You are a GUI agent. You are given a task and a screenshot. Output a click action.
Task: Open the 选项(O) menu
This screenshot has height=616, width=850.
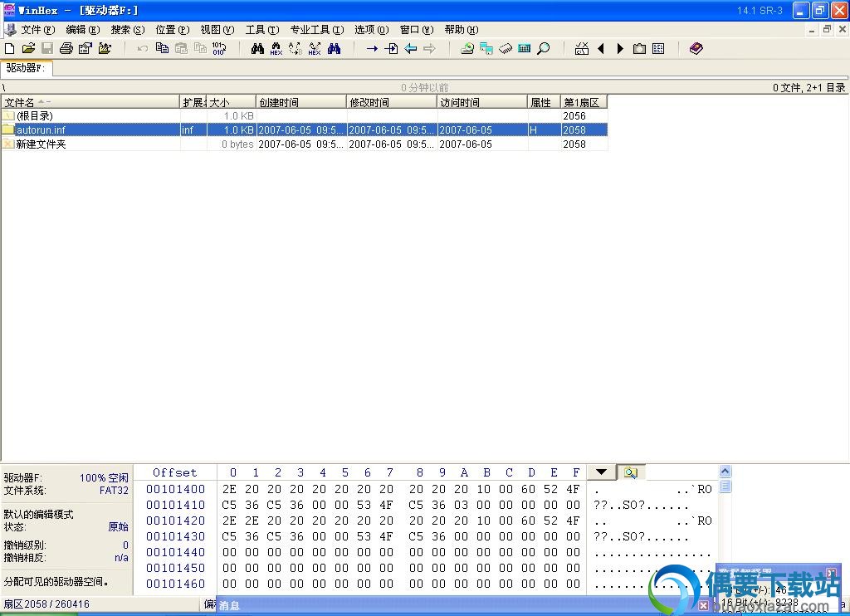pyautogui.click(x=372, y=30)
